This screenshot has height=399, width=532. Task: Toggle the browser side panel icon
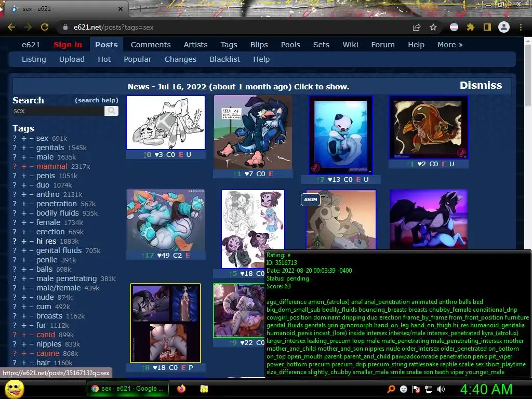pyautogui.click(x=487, y=27)
